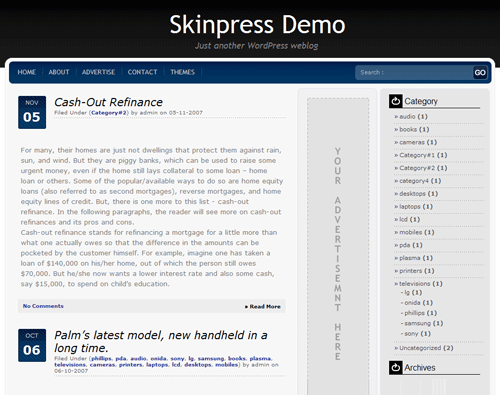Open the onida subcategory under televisions
Image resolution: width=500 pixels, height=395 pixels.
[412, 303]
